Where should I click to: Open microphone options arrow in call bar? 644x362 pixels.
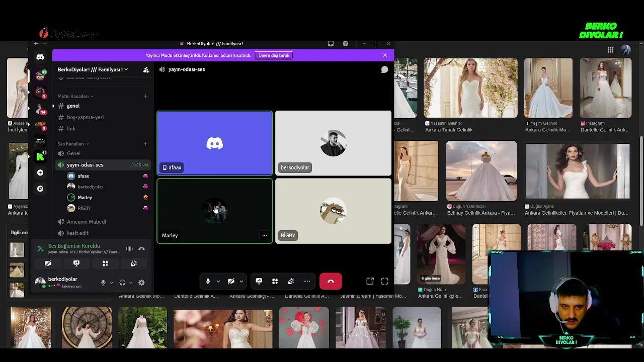[x=218, y=282]
